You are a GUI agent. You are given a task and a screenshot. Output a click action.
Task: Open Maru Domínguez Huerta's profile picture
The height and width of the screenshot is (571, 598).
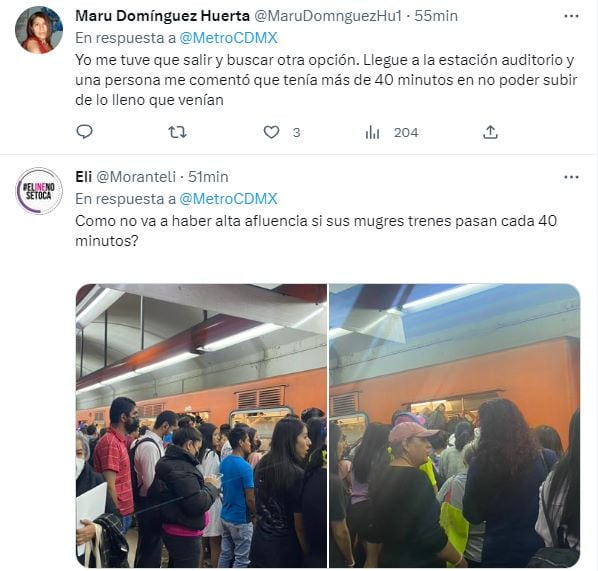click(x=39, y=30)
